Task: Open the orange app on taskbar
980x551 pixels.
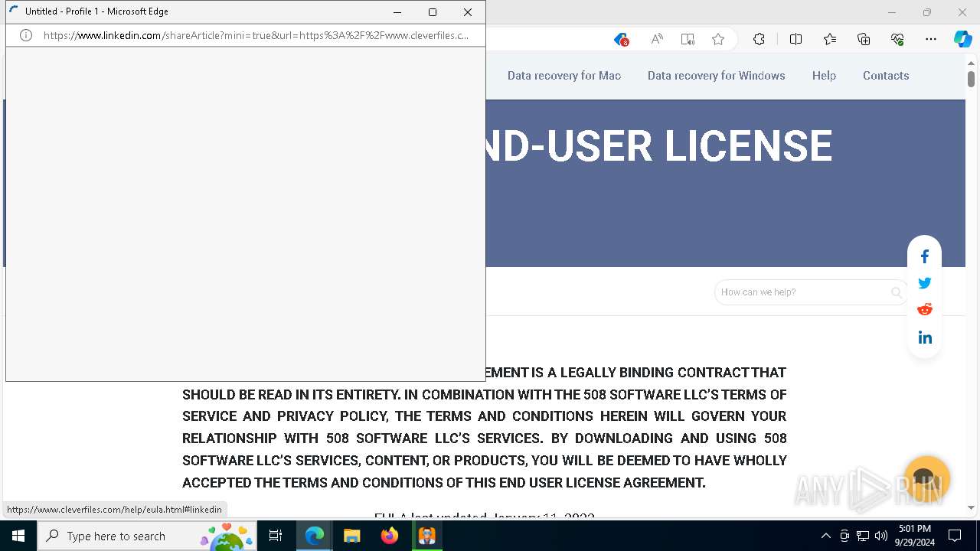Action: (426, 536)
